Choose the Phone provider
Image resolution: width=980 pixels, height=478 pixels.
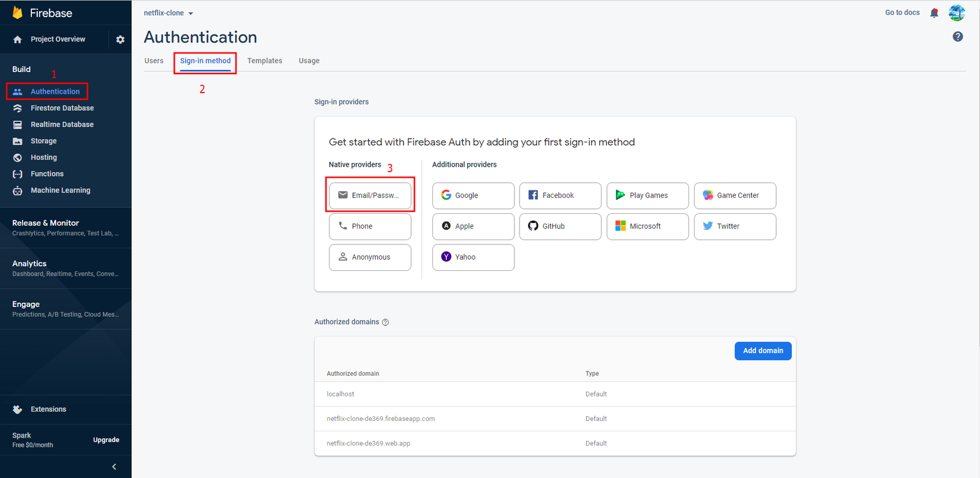370,226
